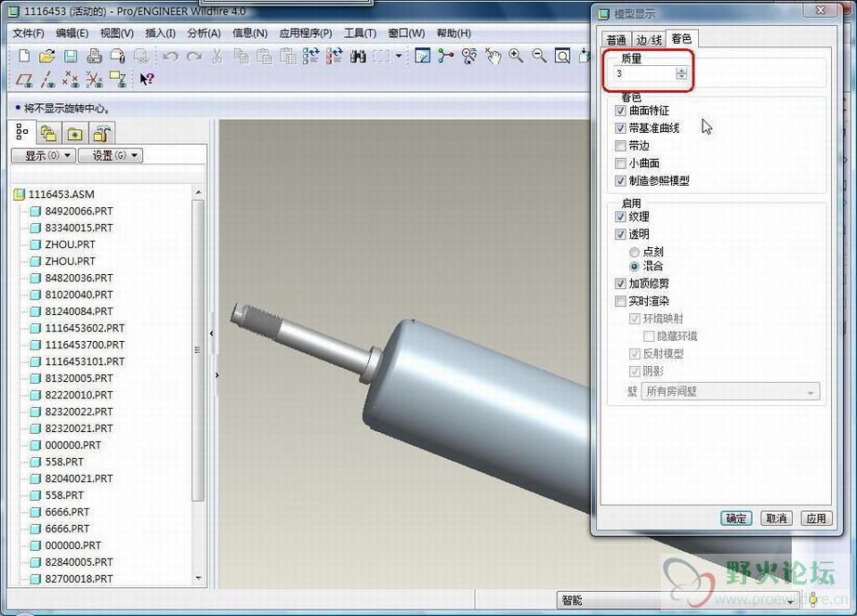This screenshot has height=616, width=857.
Task: Click the Zoom In magnifier icon
Action: [x=516, y=56]
